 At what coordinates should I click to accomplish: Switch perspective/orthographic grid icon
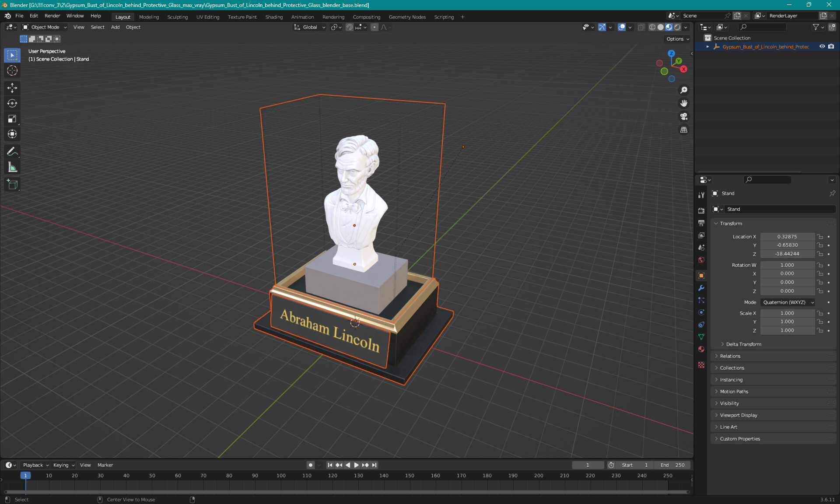click(x=684, y=130)
